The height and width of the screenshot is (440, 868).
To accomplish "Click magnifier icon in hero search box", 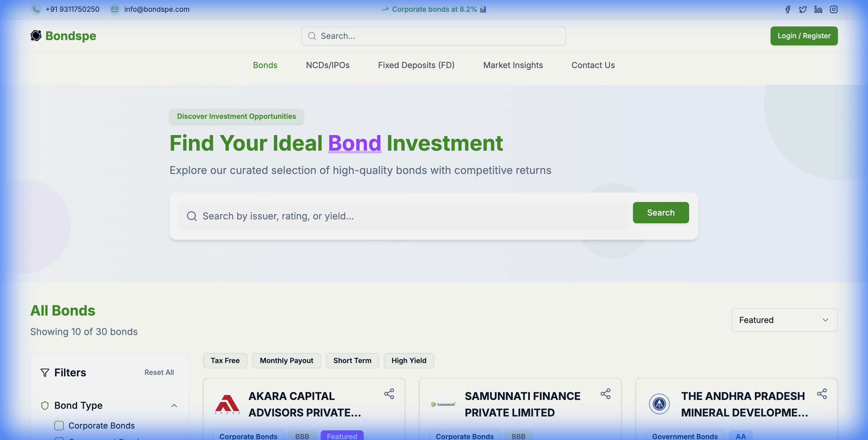I will (x=192, y=216).
